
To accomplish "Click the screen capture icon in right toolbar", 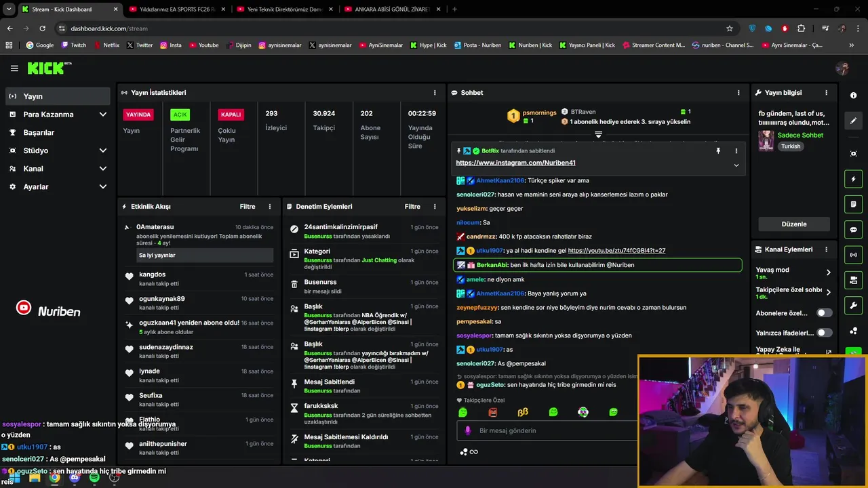I will [853, 154].
